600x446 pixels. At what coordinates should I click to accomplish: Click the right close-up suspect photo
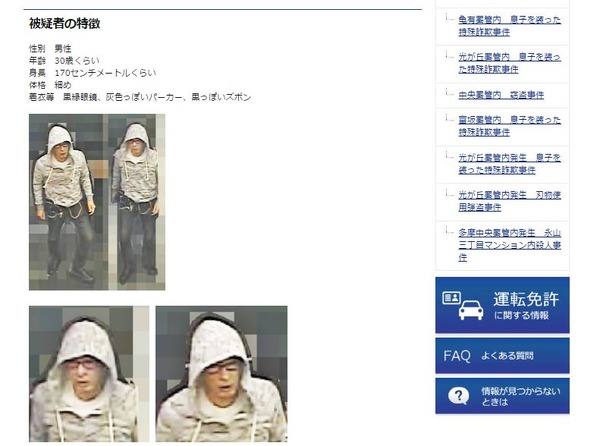(x=222, y=374)
